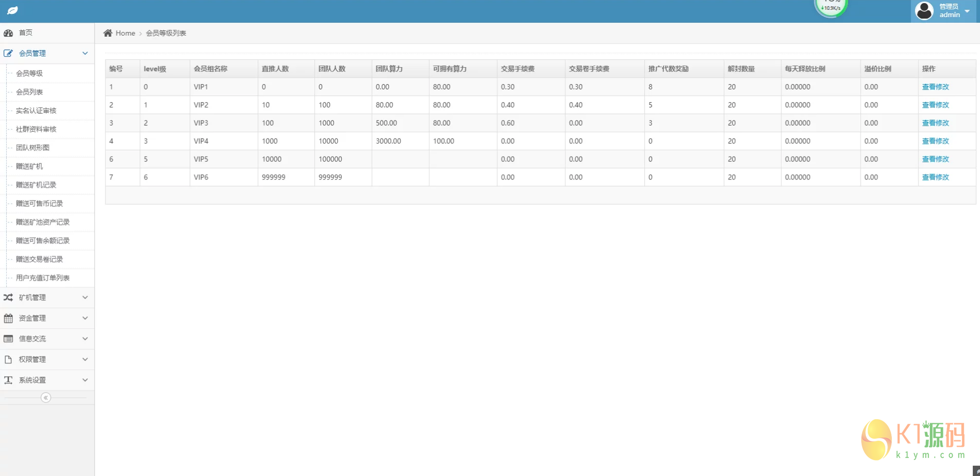Click the shuffle icon beside 矿机管理
This screenshot has height=476, width=980.
pyautogui.click(x=8, y=298)
